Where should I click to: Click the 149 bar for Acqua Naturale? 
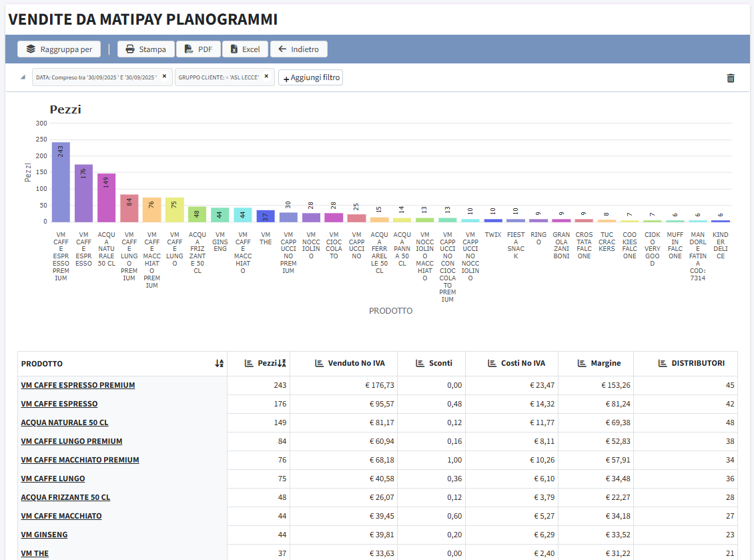106,198
